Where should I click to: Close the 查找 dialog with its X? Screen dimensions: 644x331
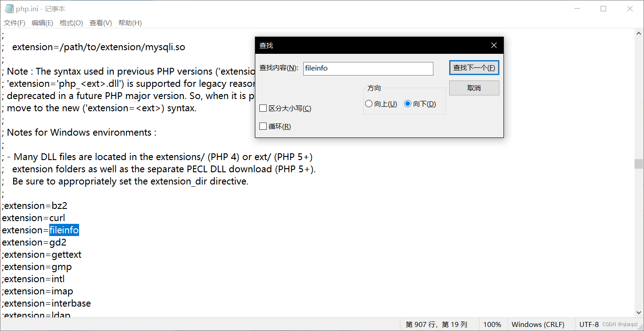tap(494, 45)
